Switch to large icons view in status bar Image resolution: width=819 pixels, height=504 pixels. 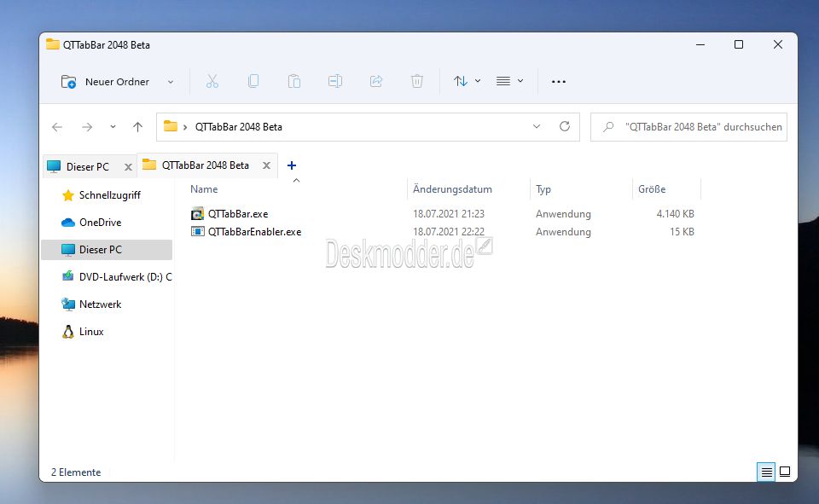[x=785, y=472]
